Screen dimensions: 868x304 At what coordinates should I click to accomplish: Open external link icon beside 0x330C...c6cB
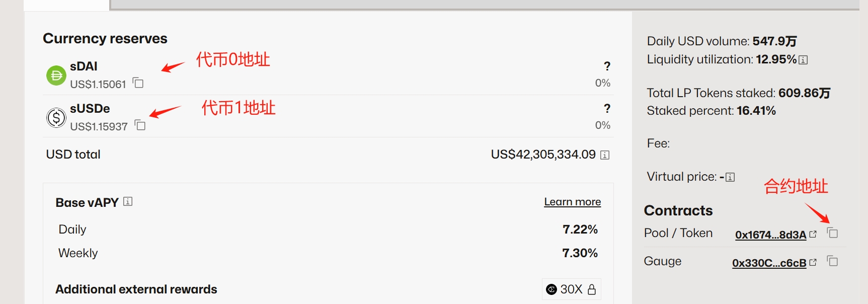click(x=813, y=262)
